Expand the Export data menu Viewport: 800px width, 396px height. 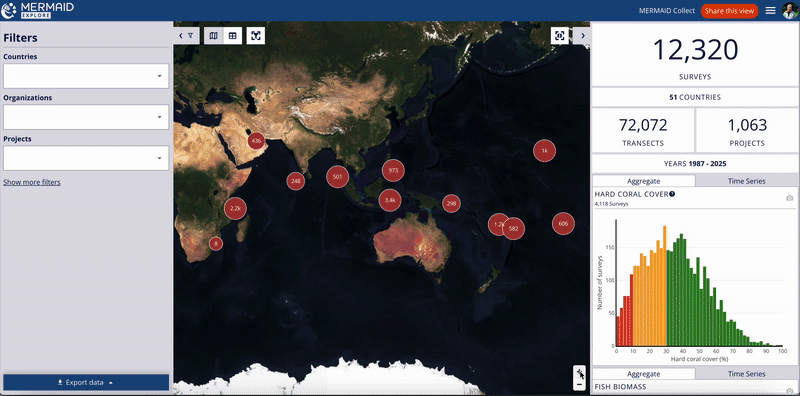coord(86,382)
